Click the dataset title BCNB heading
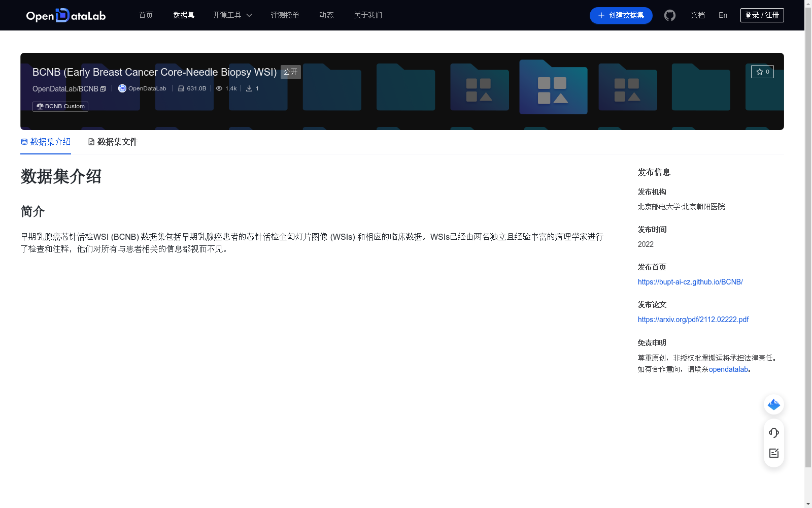The height and width of the screenshot is (508, 812). tap(155, 72)
